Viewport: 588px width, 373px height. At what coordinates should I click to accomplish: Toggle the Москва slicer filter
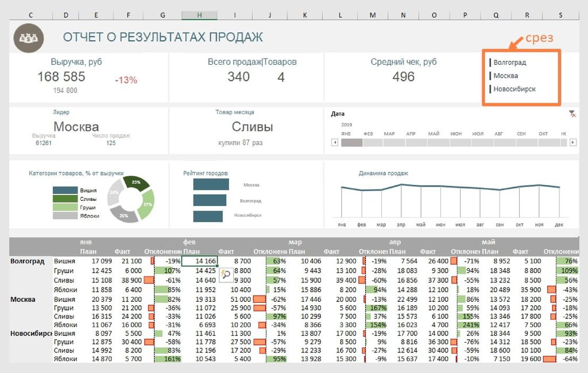point(505,76)
